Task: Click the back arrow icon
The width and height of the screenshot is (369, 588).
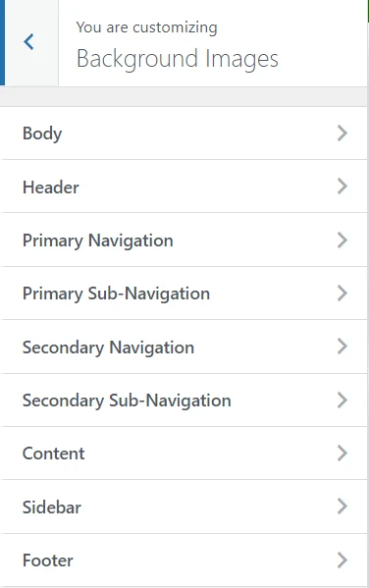Action: 28,41
